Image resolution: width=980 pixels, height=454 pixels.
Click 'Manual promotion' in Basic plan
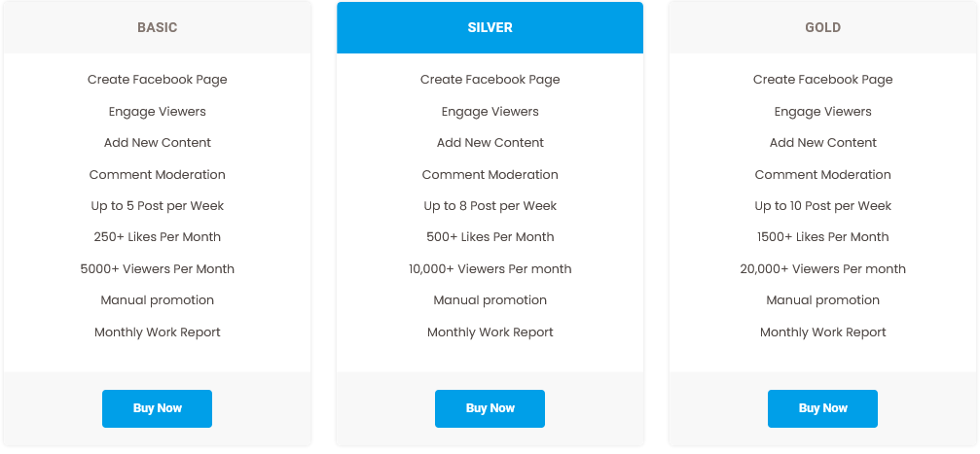click(x=157, y=300)
